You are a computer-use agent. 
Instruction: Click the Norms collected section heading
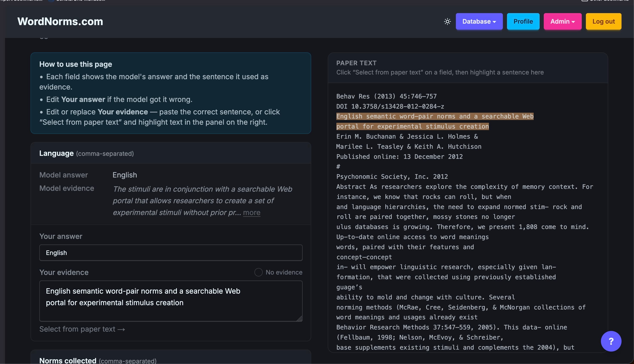tap(67, 361)
